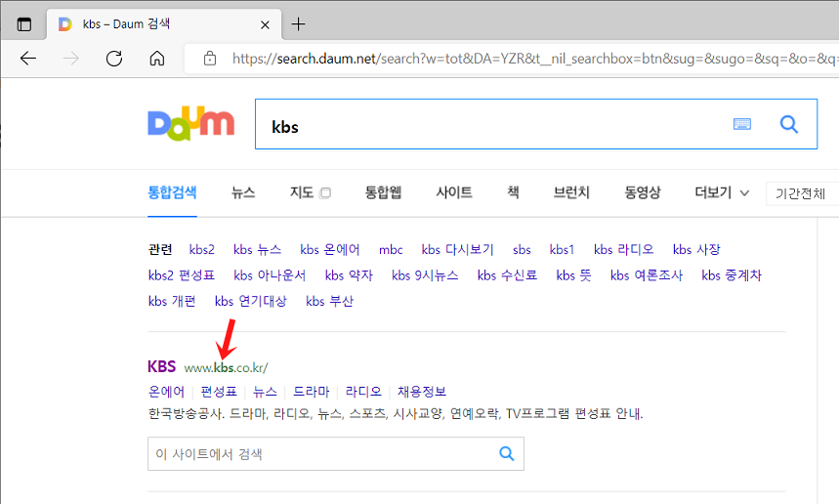The height and width of the screenshot is (504, 839).
Task: Open a new browser tab
Action: [298, 24]
